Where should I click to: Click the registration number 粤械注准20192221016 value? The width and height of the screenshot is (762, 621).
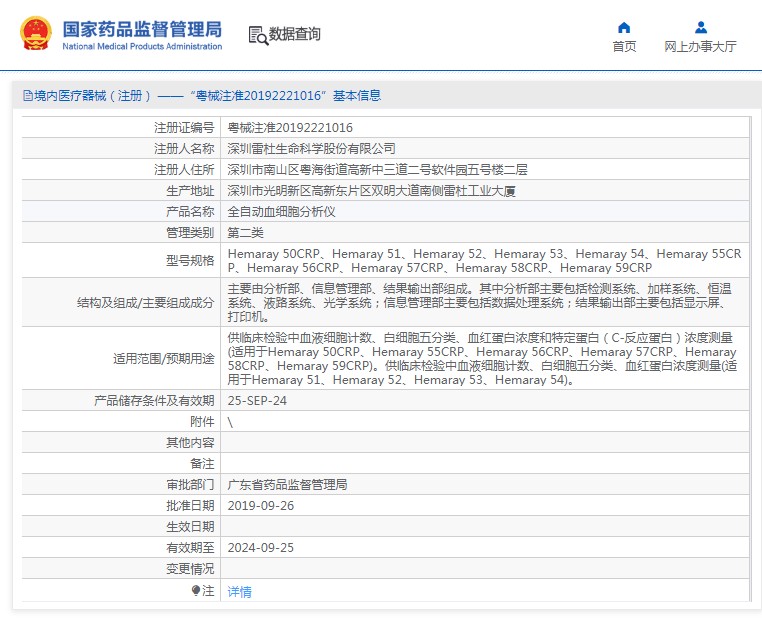290,128
